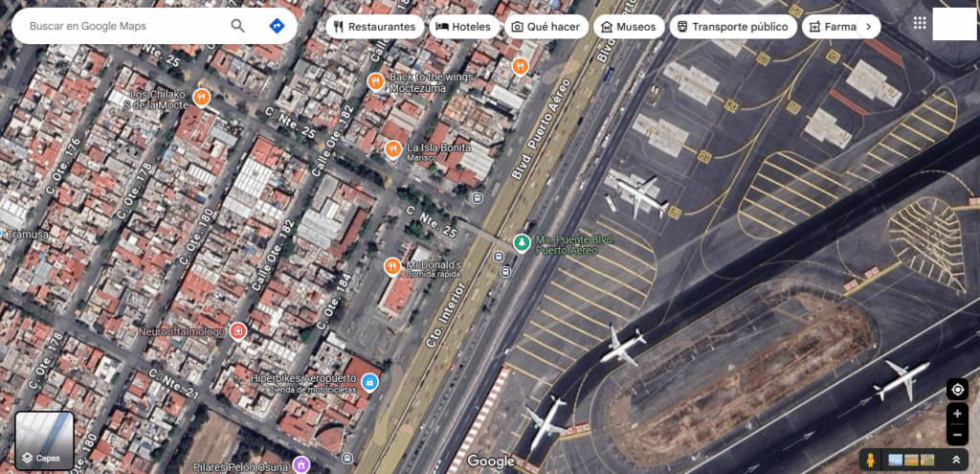The width and height of the screenshot is (980, 474).
Task: Expand the imagery strip with double chevron
Action: pyautogui.click(x=956, y=461)
